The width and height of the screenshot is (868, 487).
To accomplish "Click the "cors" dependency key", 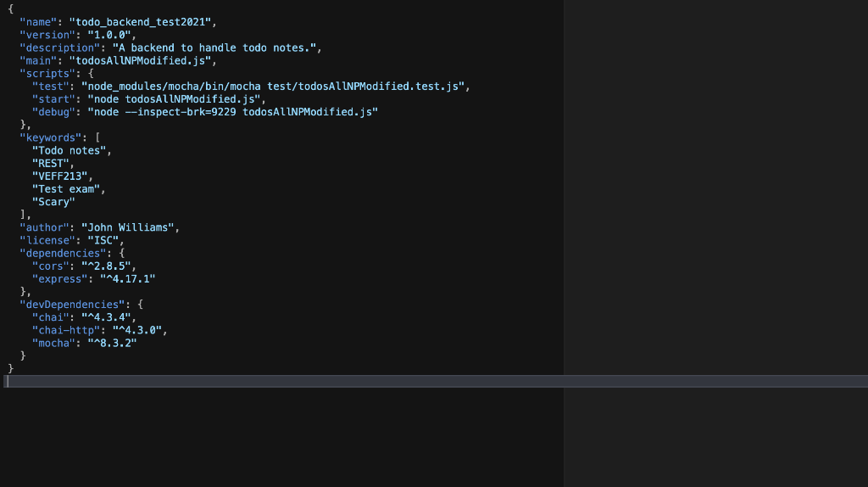I will [x=51, y=266].
